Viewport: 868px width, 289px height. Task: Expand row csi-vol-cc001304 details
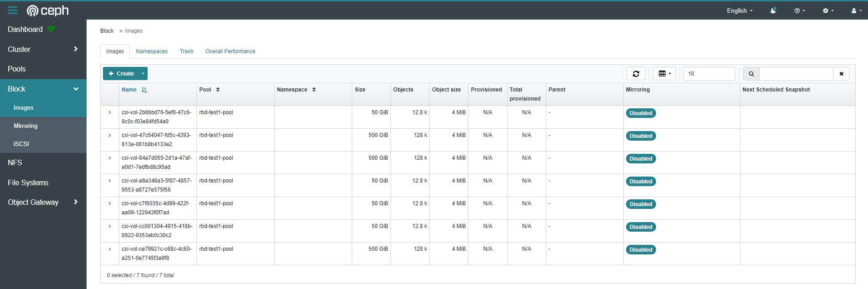pyautogui.click(x=110, y=226)
